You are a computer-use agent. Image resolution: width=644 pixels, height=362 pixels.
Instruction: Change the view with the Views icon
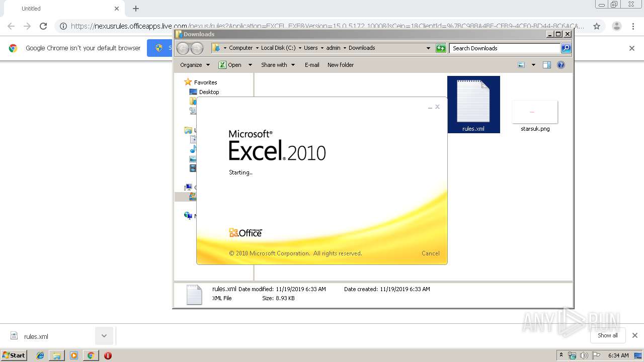[x=521, y=65]
